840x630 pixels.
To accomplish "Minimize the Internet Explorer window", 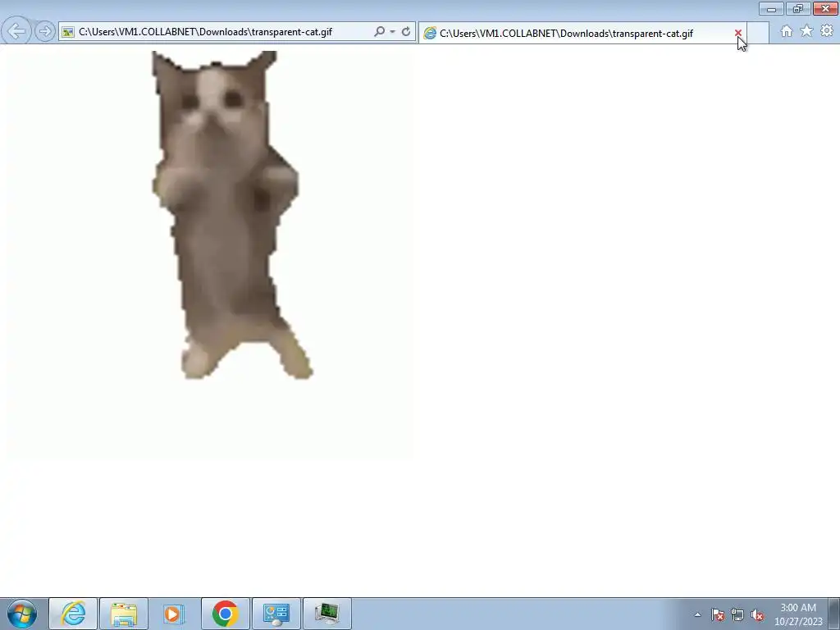I will (771, 8).
